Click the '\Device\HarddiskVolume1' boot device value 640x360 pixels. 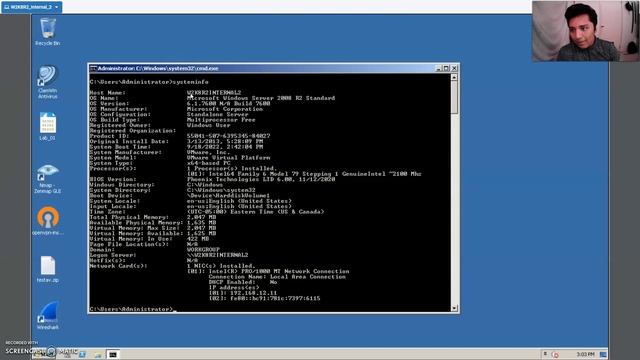point(229,196)
